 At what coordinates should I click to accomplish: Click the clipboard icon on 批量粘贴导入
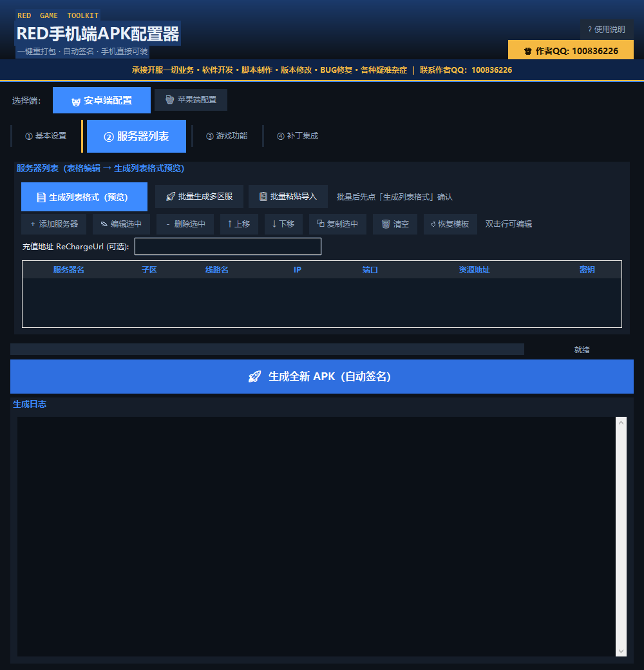263,196
